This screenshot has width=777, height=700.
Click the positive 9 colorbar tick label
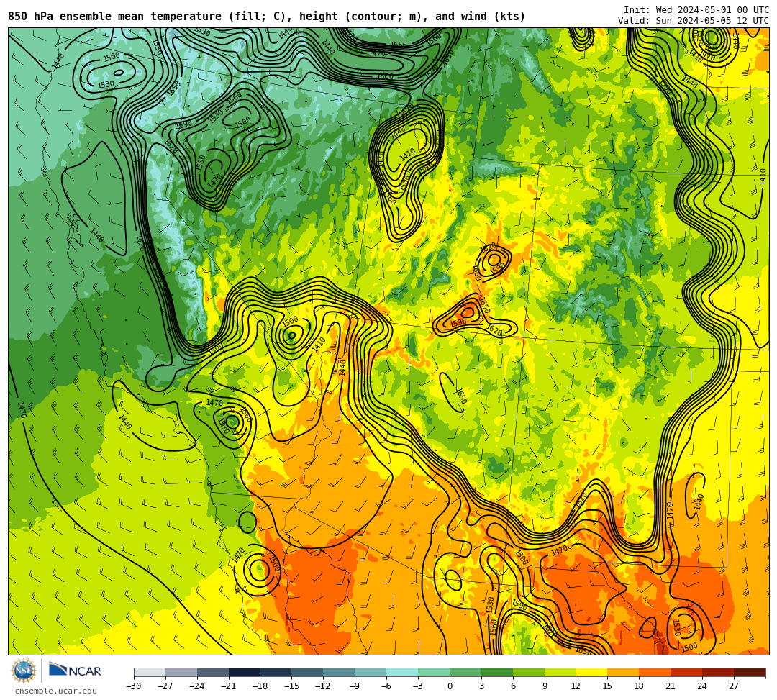click(x=545, y=686)
